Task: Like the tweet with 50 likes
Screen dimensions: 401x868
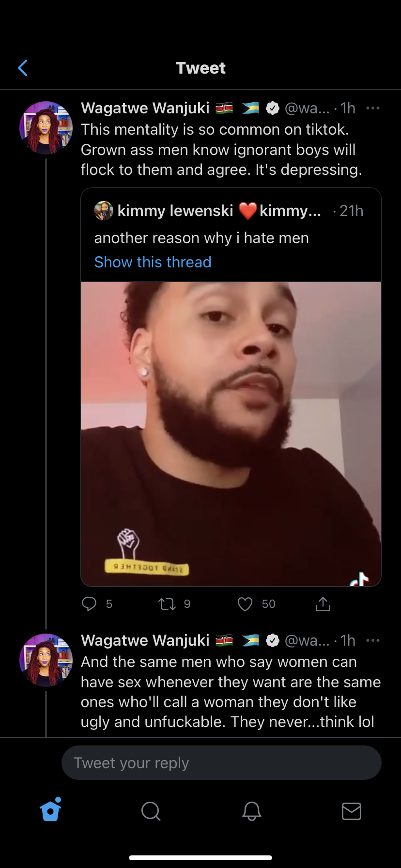Action: (x=245, y=604)
